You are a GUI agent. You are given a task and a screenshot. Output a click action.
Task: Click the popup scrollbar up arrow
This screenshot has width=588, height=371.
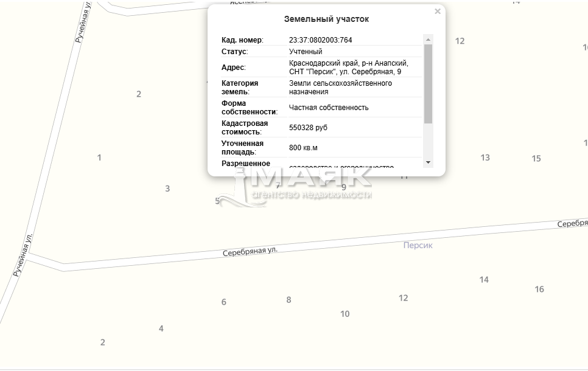pos(428,40)
